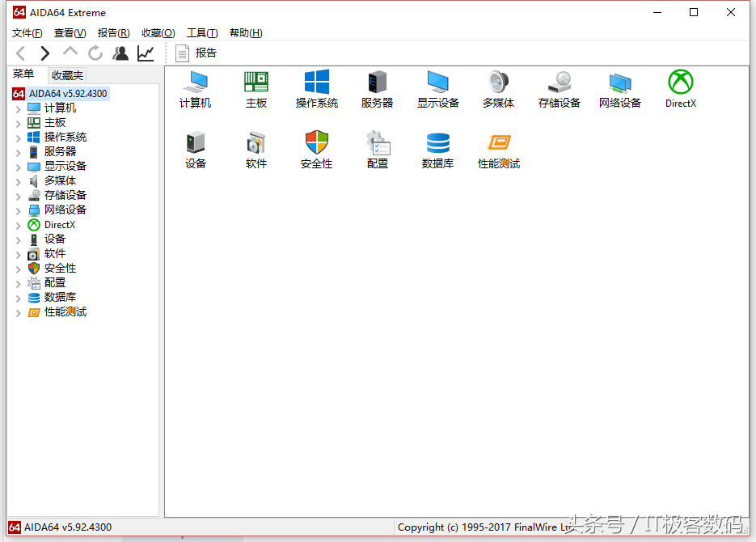Refresh using the circular arrow toolbar icon

(x=95, y=53)
